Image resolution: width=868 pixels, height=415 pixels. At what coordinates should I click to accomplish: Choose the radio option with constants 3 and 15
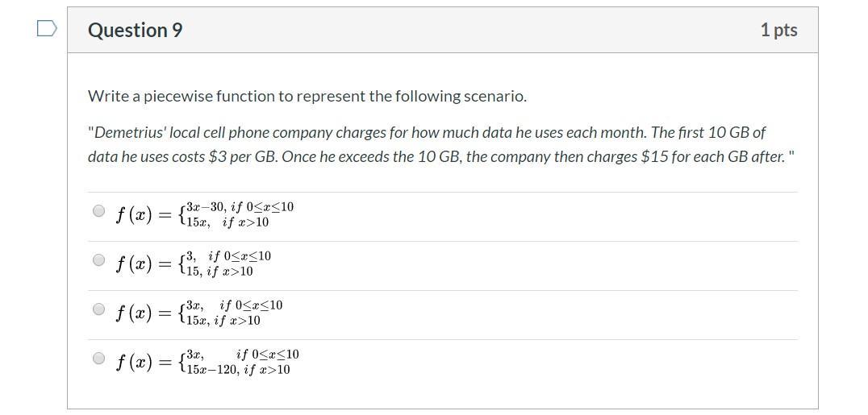[98, 260]
